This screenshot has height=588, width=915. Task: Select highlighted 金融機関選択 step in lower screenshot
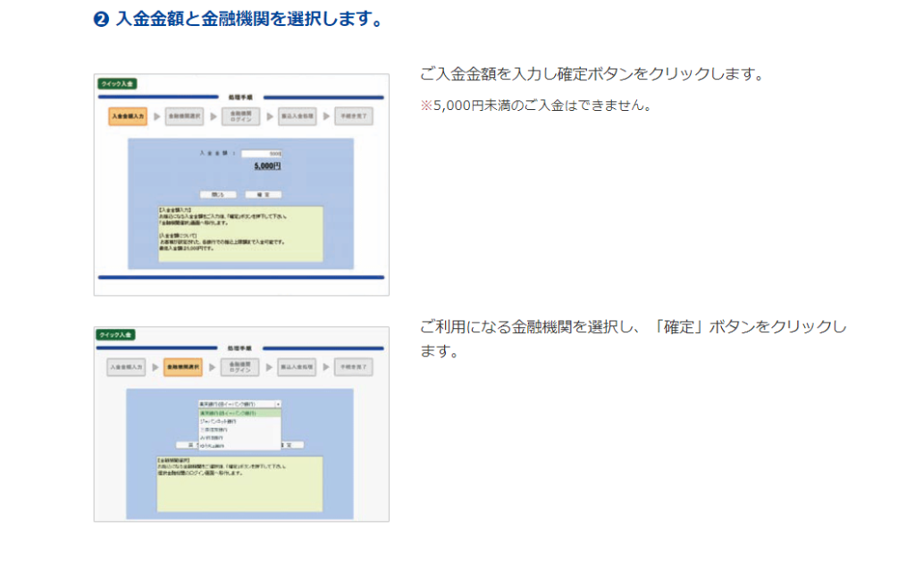[x=183, y=367]
